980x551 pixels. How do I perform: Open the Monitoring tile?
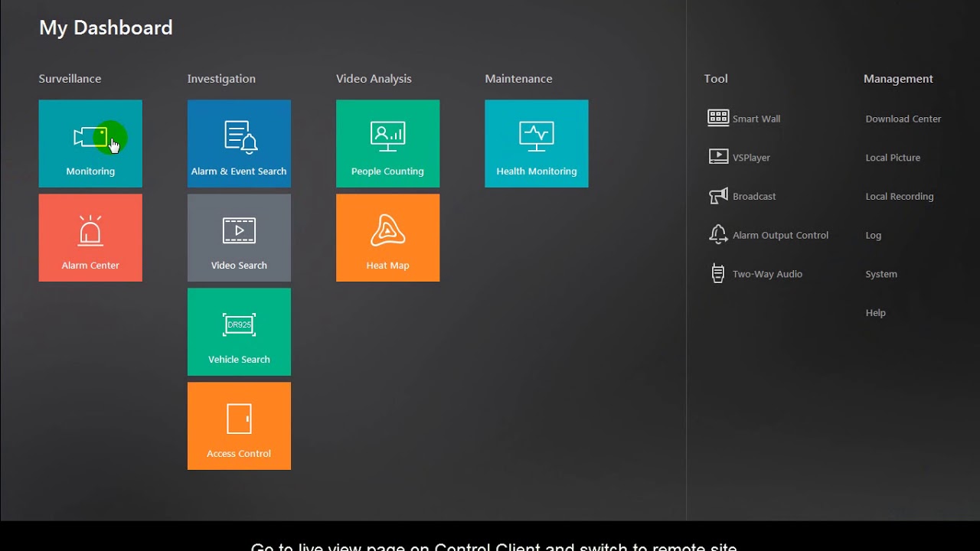[90, 144]
